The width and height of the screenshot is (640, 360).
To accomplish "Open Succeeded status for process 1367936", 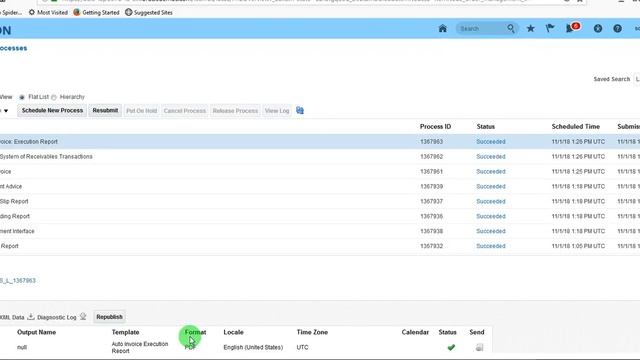I will coord(491,216).
